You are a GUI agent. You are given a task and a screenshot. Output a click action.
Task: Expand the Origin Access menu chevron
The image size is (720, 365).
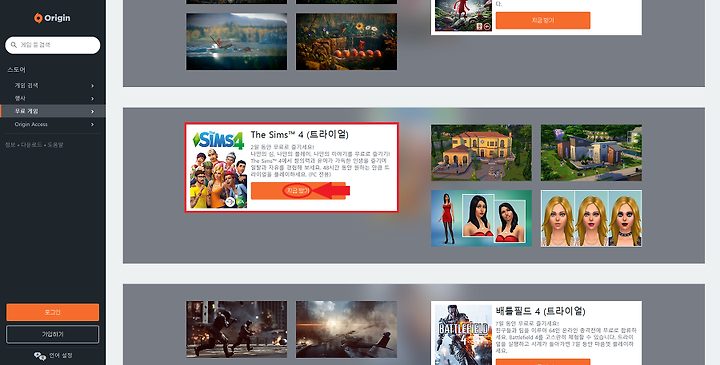[92, 124]
